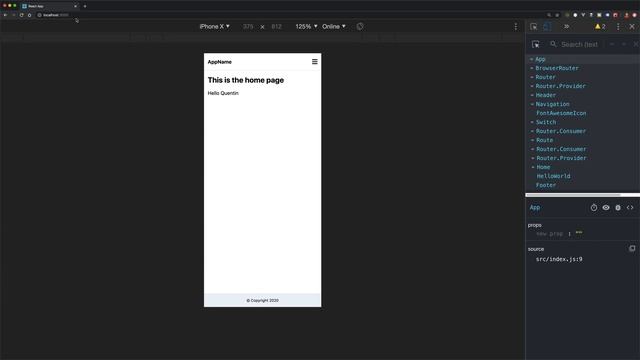This screenshot has width=640, height=360.
Task: Collapse the Switch node arrow
Action: [x=532, y=122]
